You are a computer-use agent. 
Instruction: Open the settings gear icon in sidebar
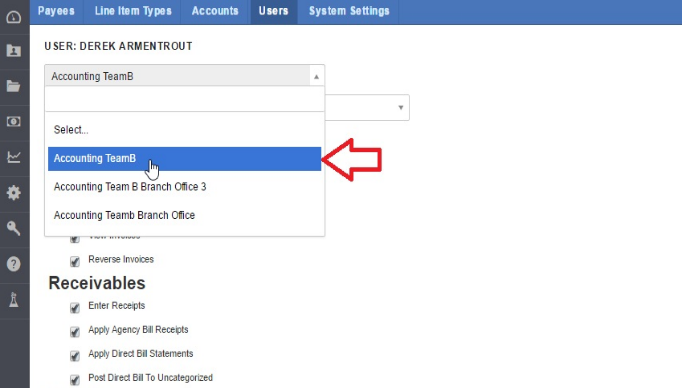tap(14, 192)
